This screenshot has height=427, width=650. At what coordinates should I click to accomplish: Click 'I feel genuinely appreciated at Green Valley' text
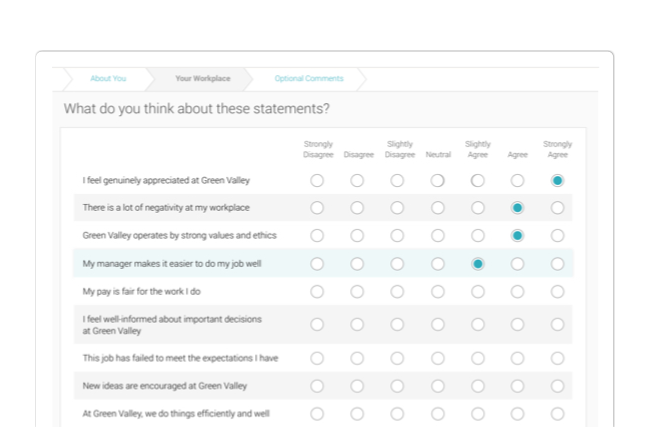point(166,180)
